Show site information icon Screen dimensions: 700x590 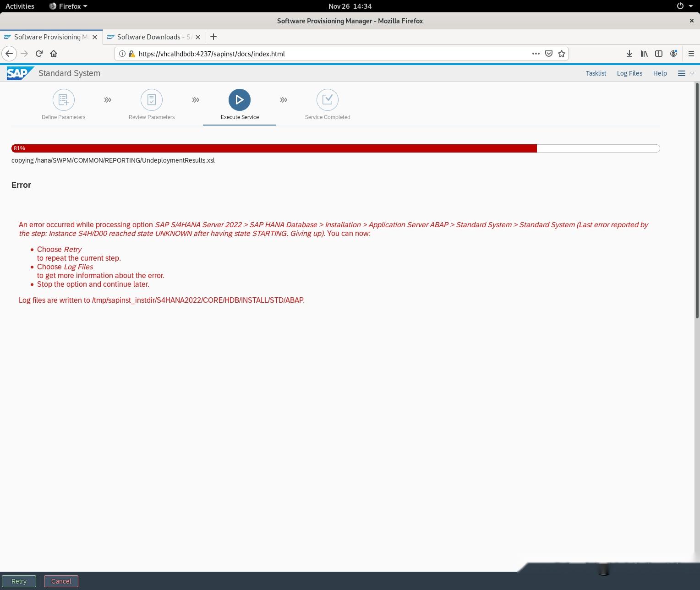coord(122,54)
